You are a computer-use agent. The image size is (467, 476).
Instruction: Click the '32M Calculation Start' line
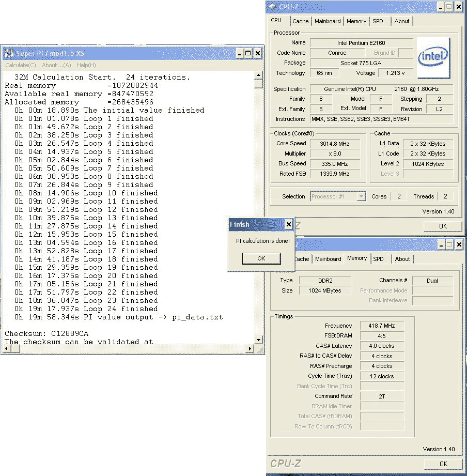102,78
